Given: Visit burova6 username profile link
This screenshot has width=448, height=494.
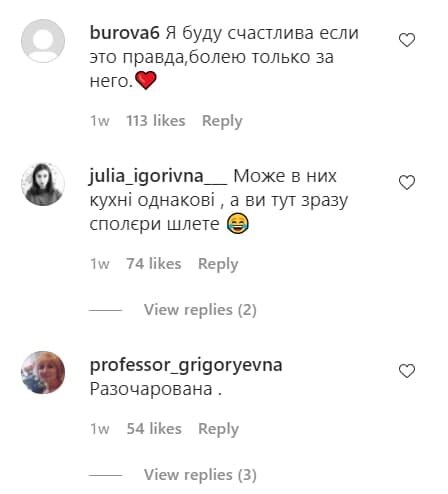Looking at the screenshot, I should coord(125,33).
